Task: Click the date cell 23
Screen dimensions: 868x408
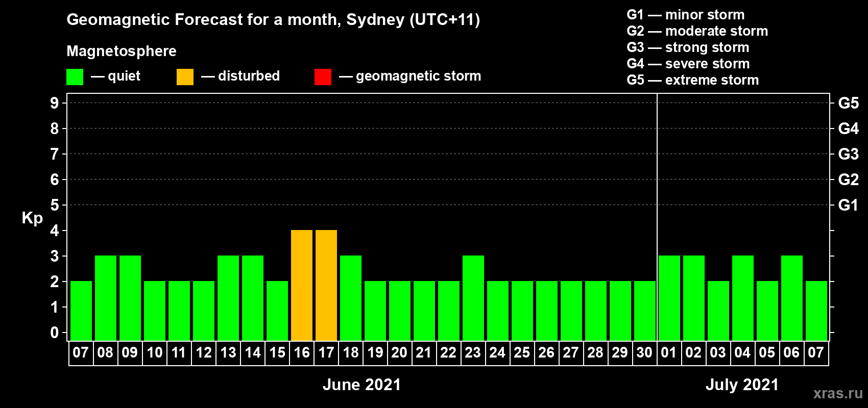Action: pos(473,353)
